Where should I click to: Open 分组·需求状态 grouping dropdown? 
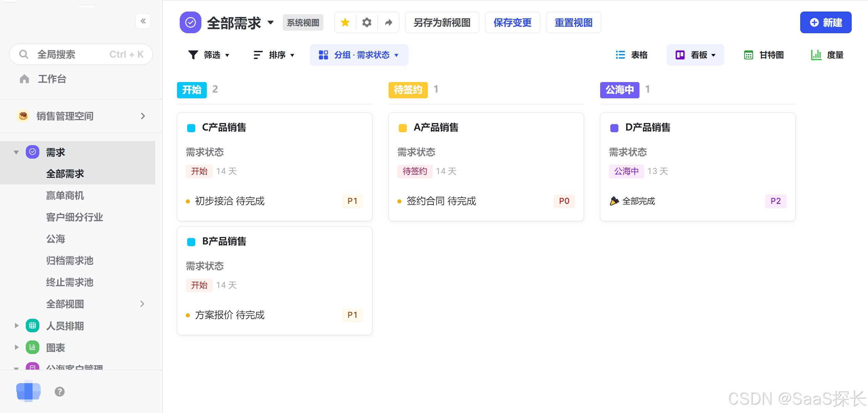(359, 55)
